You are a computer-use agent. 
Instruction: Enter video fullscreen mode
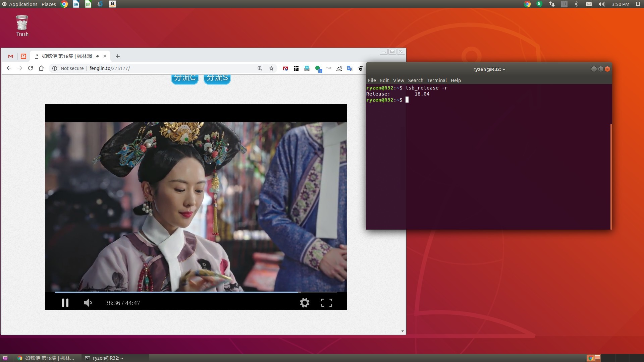327,303
